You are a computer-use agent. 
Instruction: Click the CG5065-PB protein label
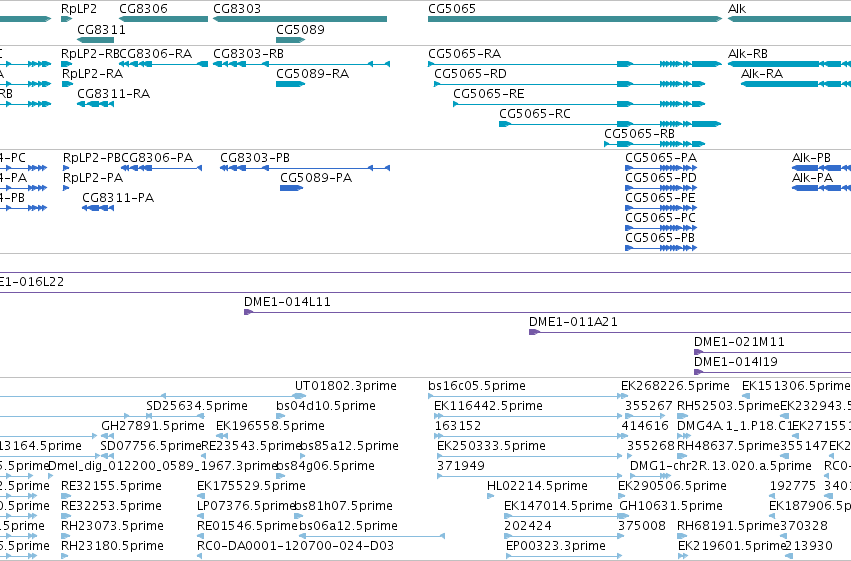tap(660, 238)
